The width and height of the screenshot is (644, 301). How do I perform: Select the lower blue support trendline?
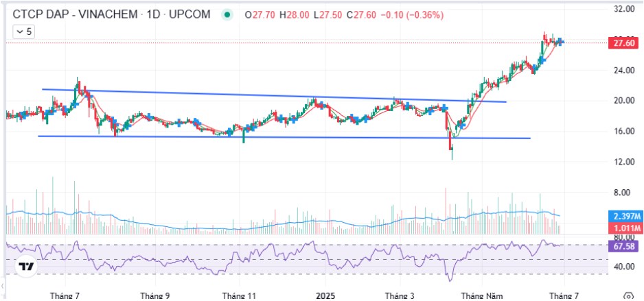coord(284,137)
